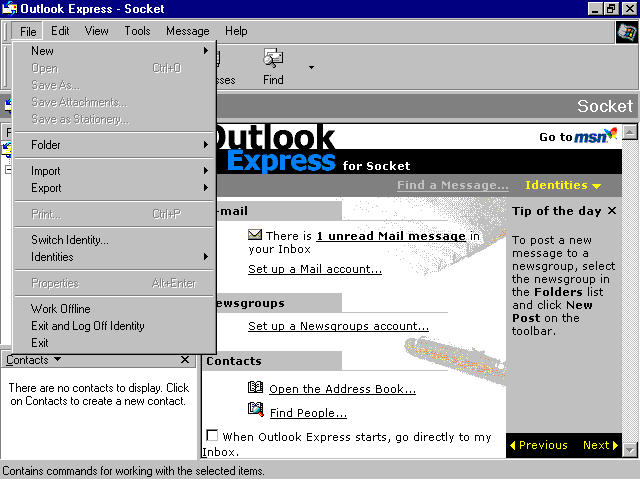This screenshot has width=640, height=480.
Task: Close the Contacts pane
Action: click(x=185, y=360)
